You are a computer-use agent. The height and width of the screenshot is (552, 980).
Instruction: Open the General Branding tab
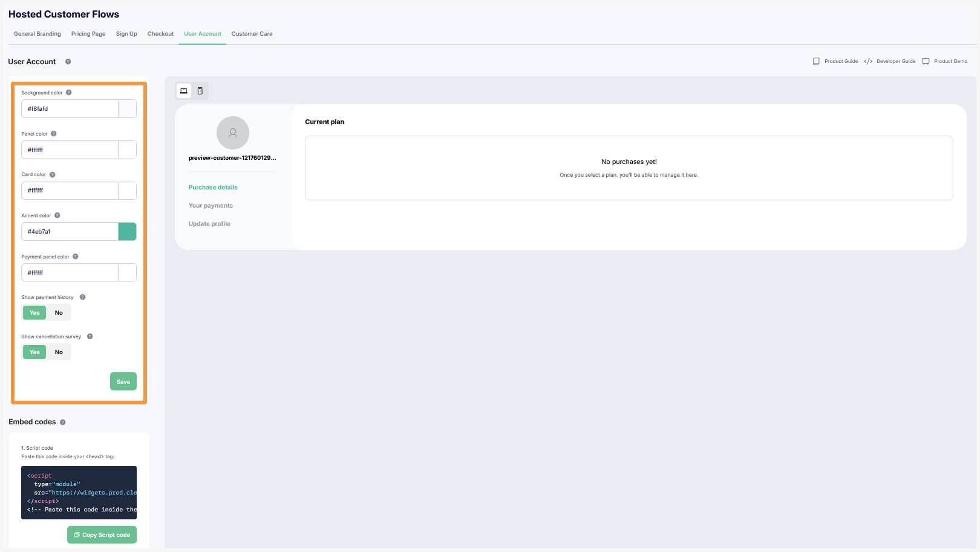tap(38, 34)
